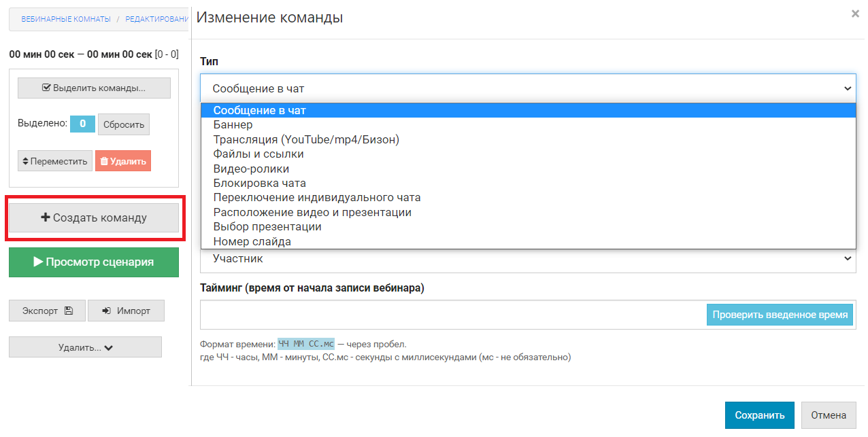Select 'Баннер' from the type list
This screenshot has width=868, height=437.
(233, 125)
